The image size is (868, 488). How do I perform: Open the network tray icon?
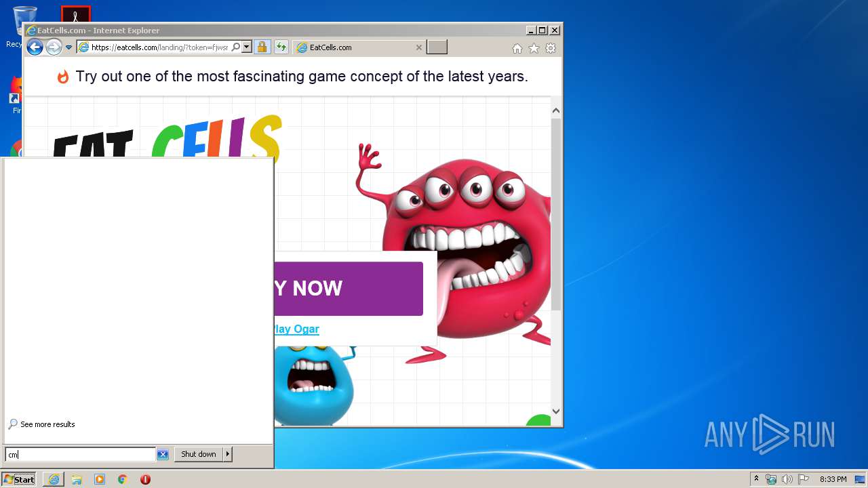click(x=771, y=479)
